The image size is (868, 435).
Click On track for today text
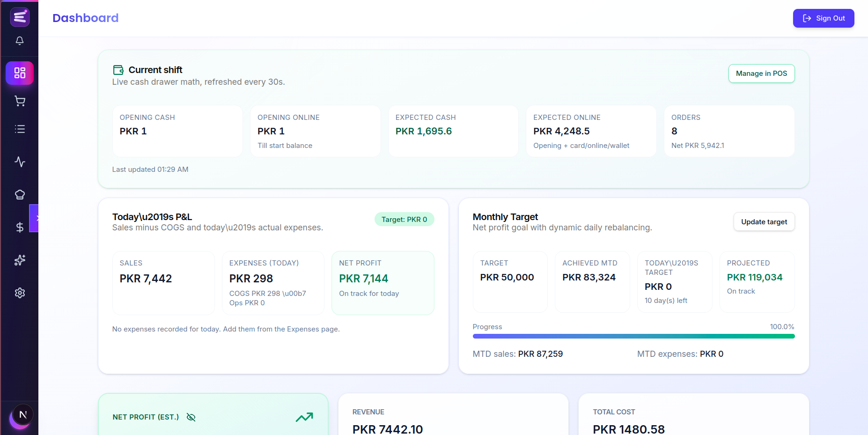pos(369,294)
